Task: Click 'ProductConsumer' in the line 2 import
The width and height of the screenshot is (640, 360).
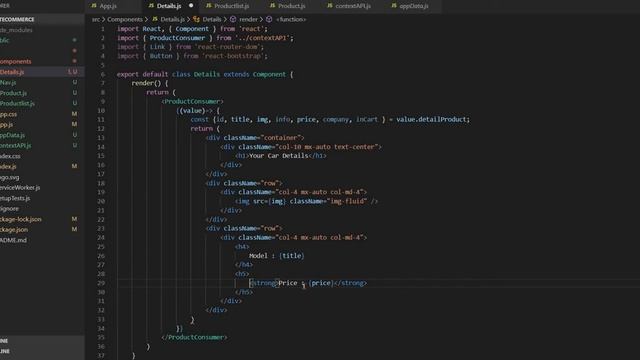Action: [177, 38]
